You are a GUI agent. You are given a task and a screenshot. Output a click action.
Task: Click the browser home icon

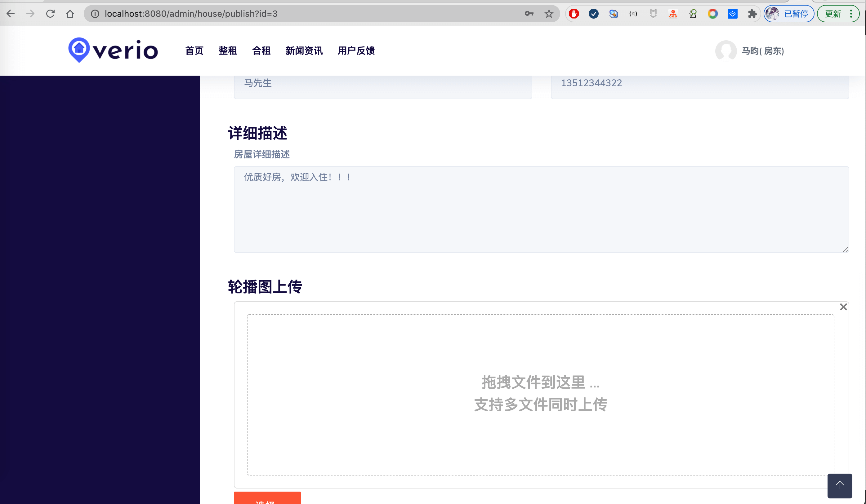[70, 14]
